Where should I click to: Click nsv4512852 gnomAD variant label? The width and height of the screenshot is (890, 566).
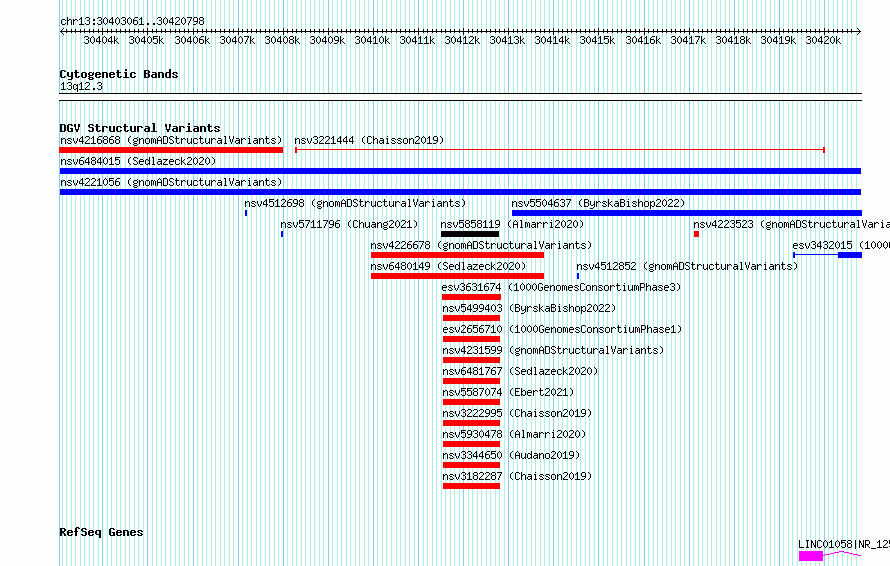point(687,266)
